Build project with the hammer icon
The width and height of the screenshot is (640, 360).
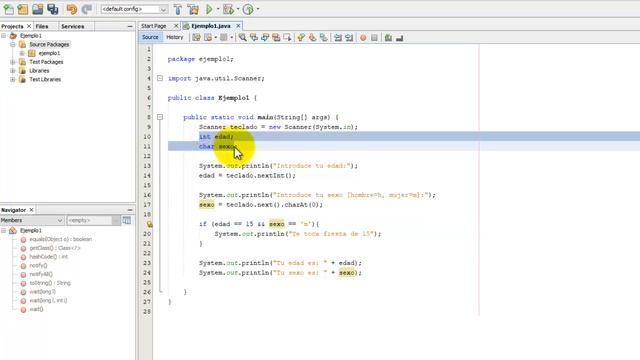pos(178,9)
